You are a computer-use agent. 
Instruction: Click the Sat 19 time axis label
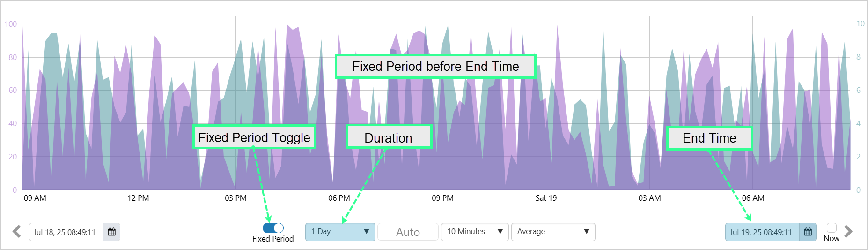[546, 198]
